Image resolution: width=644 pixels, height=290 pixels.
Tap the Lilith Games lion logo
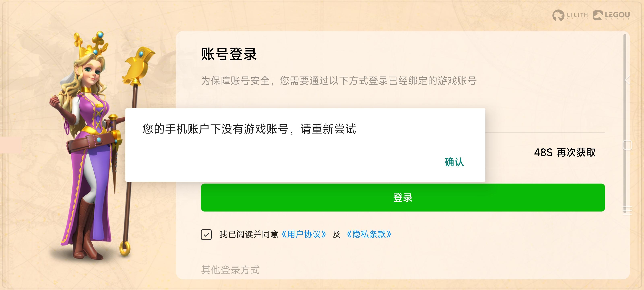pos(558,15)
